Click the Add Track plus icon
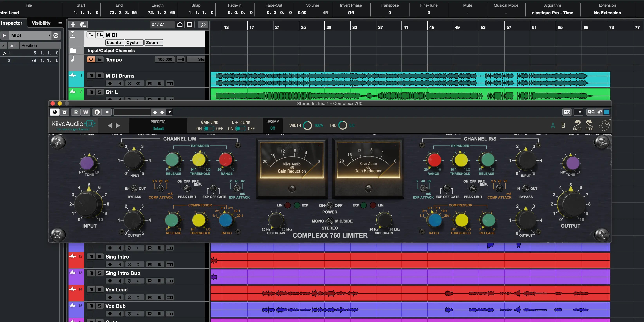The height and width of the screenshot is (322, 644). (73, 24)
